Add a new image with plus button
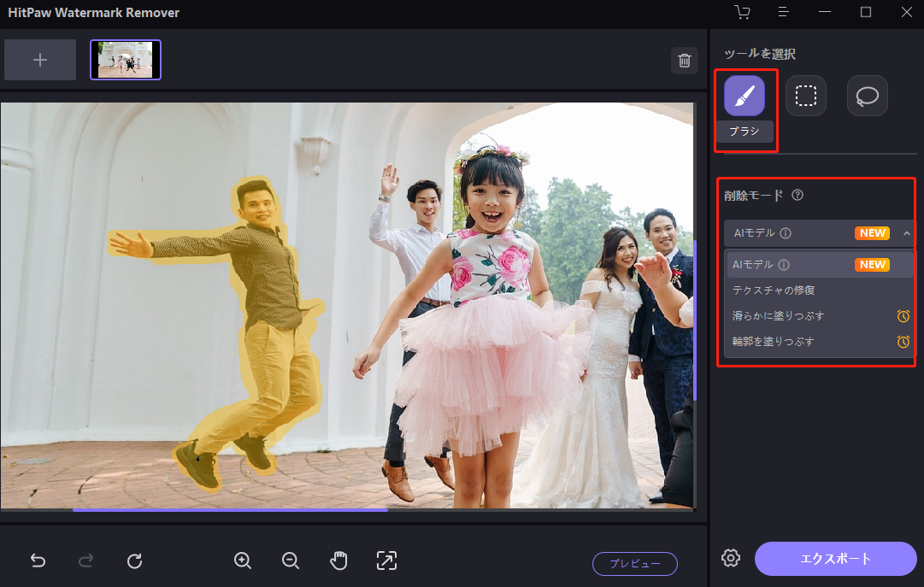This screenshot has width=924, height=587. click(x=40, y=60)
